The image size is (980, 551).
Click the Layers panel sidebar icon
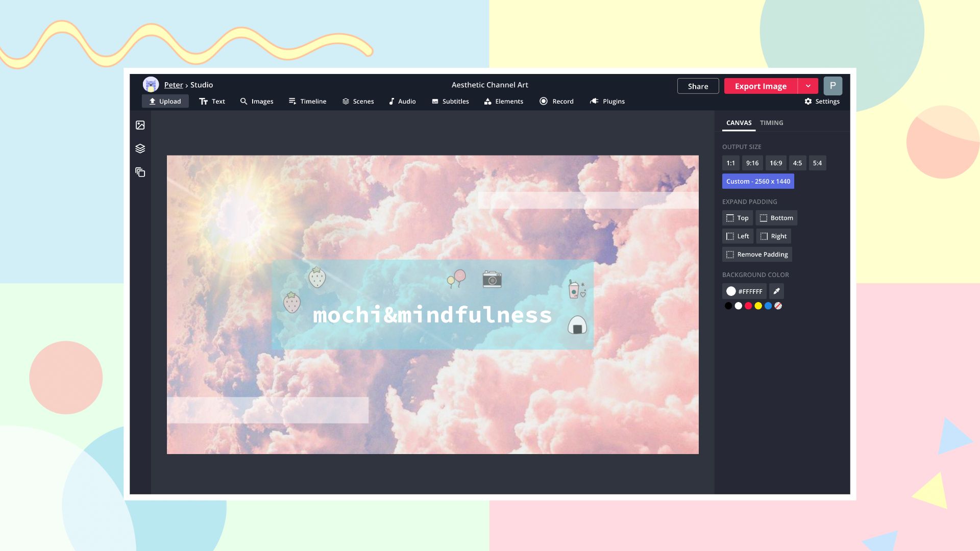tap(139, 148)
